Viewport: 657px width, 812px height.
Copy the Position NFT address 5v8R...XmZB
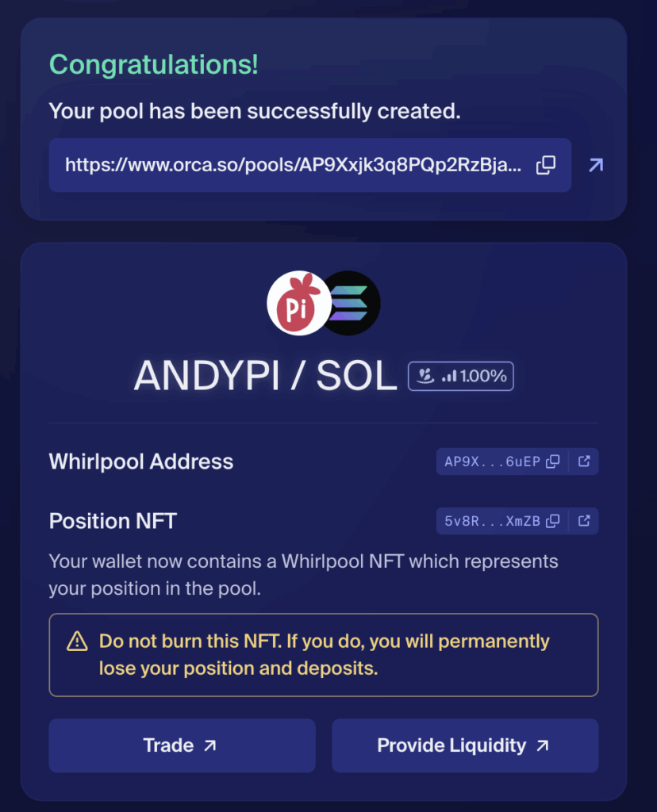click(x=553, y=521)
